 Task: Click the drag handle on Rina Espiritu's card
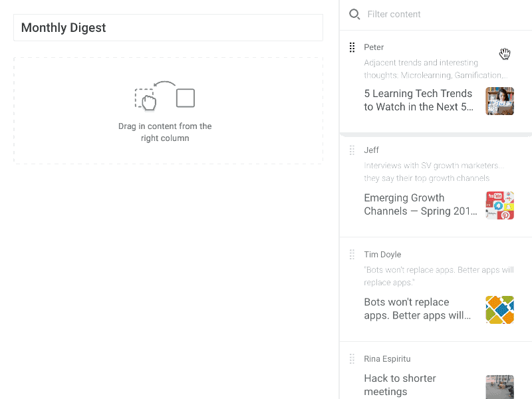[x=352, y=358]
